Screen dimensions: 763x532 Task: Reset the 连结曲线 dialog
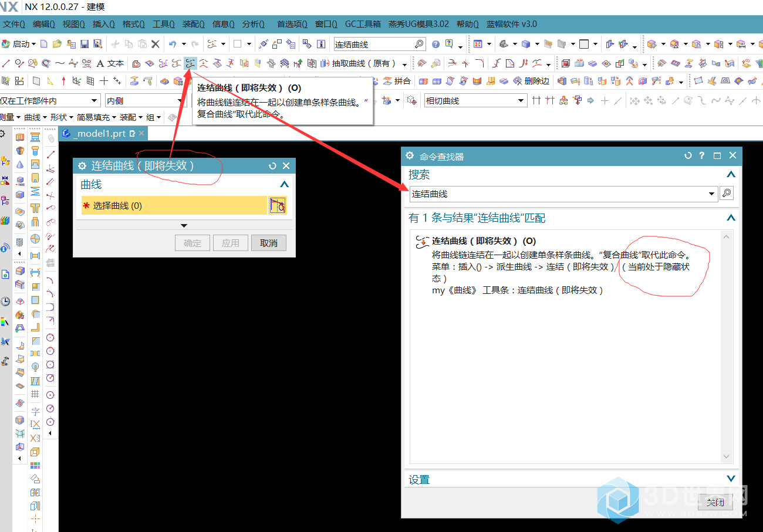pyautogui.click(x=272, y=166)
